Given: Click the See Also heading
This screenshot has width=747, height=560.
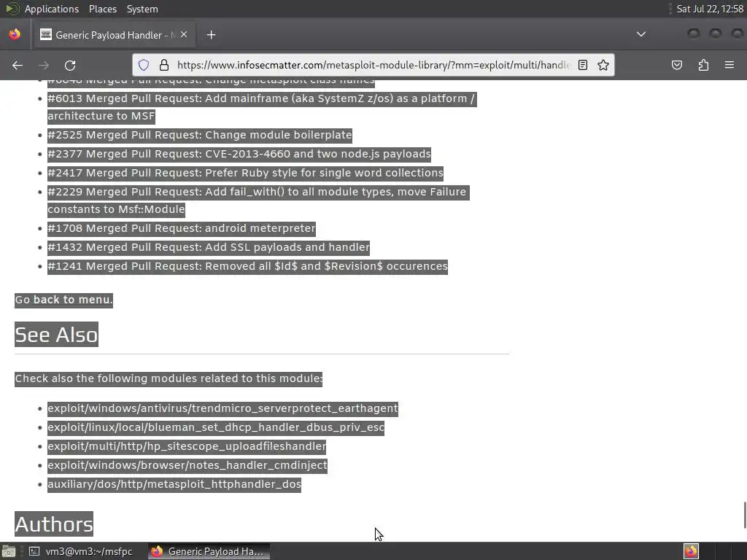Looking at the screenshot, I should pyautogui.click(x=56, y=335).
